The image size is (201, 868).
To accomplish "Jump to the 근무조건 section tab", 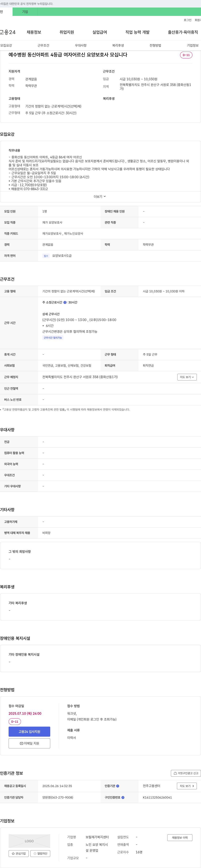I will [43, 45].
